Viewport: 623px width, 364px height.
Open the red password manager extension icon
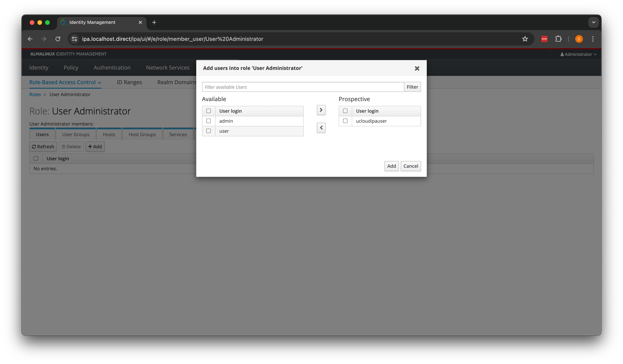(544, 39)
